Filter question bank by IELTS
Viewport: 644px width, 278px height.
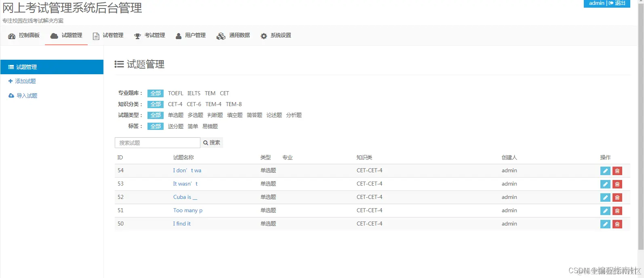(194, 93)
